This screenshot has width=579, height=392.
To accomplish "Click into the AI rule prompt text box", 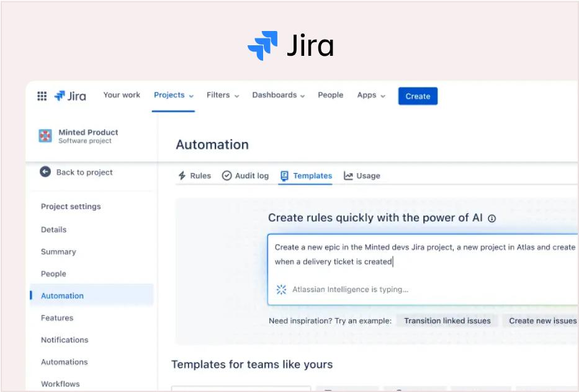I will click(x=423, y=269).
